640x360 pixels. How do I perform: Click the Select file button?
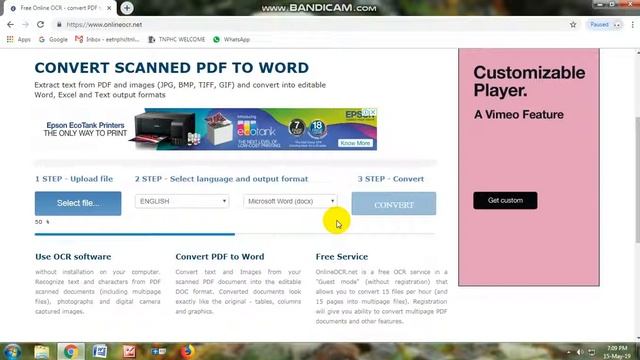click(x=78, y=203)
